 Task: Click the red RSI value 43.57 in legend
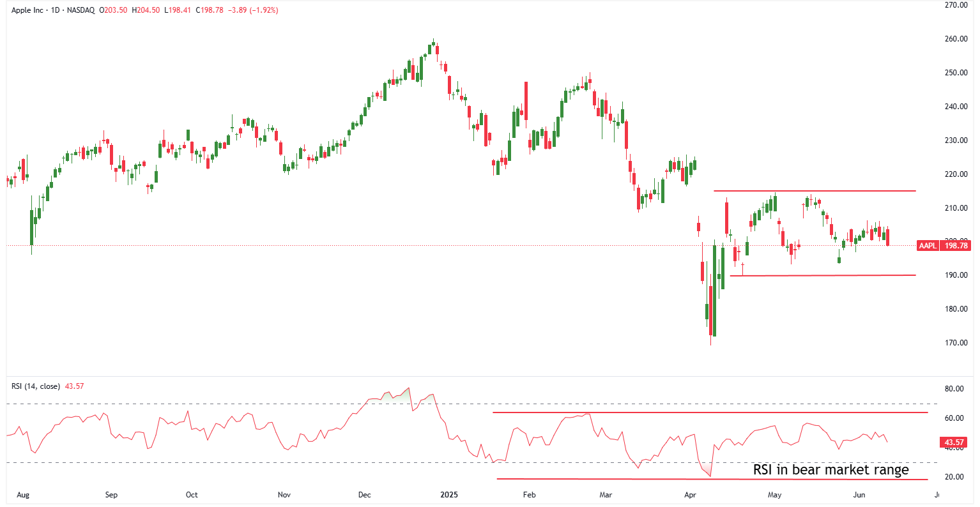tap(75, 386)
